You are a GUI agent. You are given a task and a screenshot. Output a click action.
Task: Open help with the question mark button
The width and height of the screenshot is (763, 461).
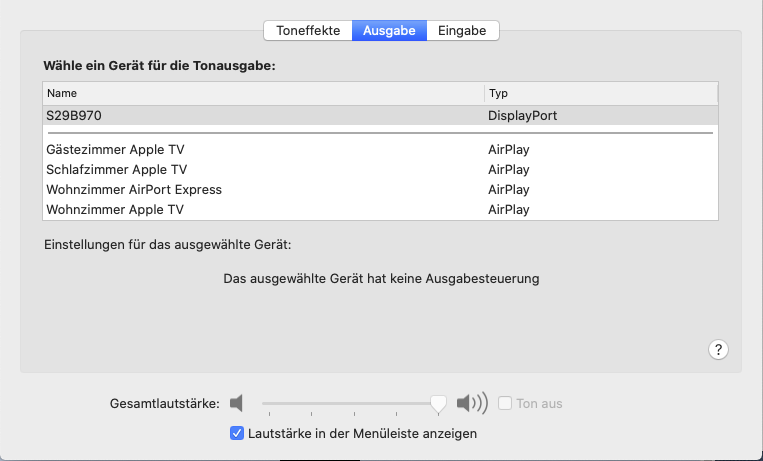(718, 349)
